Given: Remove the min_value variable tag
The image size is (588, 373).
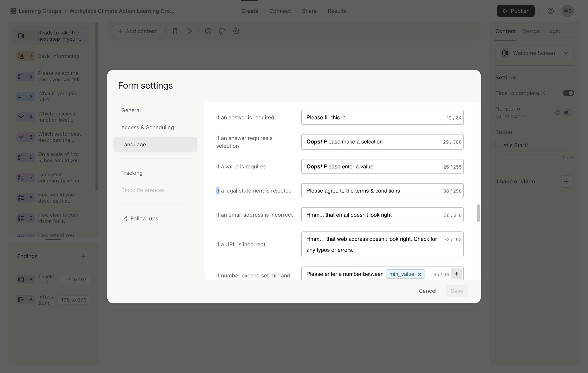Looking at the screenshot, I should click(x=419, y=274).
